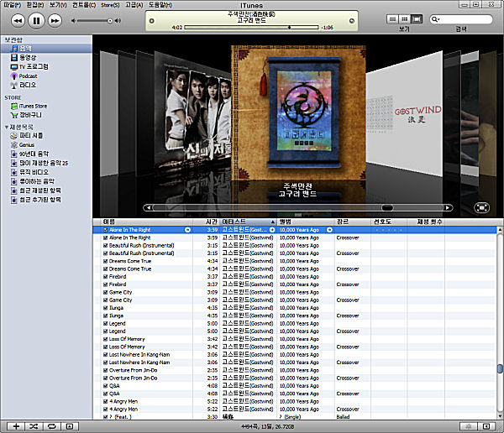504x433 pixels.
Task: Skip to next track with fast-forward button
Action: click(x=55, y=21)
